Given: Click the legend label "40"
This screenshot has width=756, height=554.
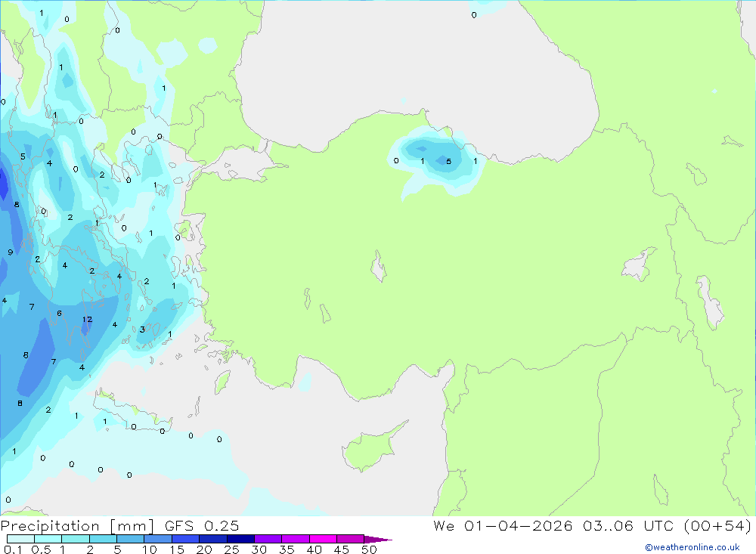Looking at the screenshot, I should click(314, 549).
